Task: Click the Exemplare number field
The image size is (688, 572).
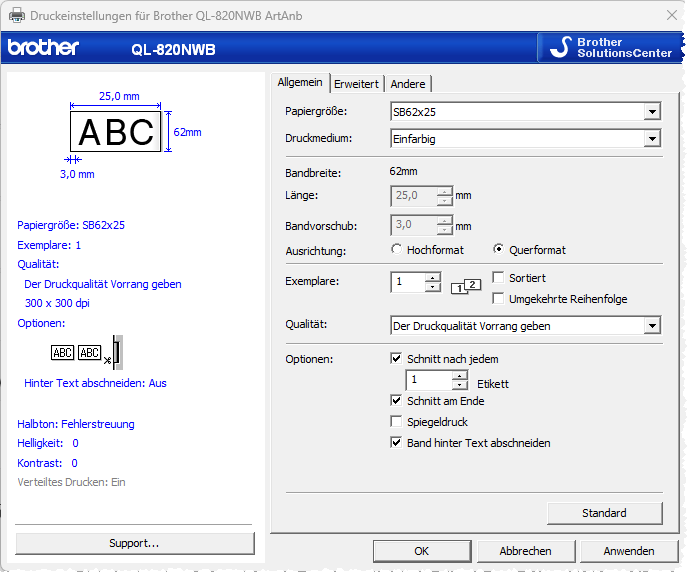Action: click(x=408, y=282)
